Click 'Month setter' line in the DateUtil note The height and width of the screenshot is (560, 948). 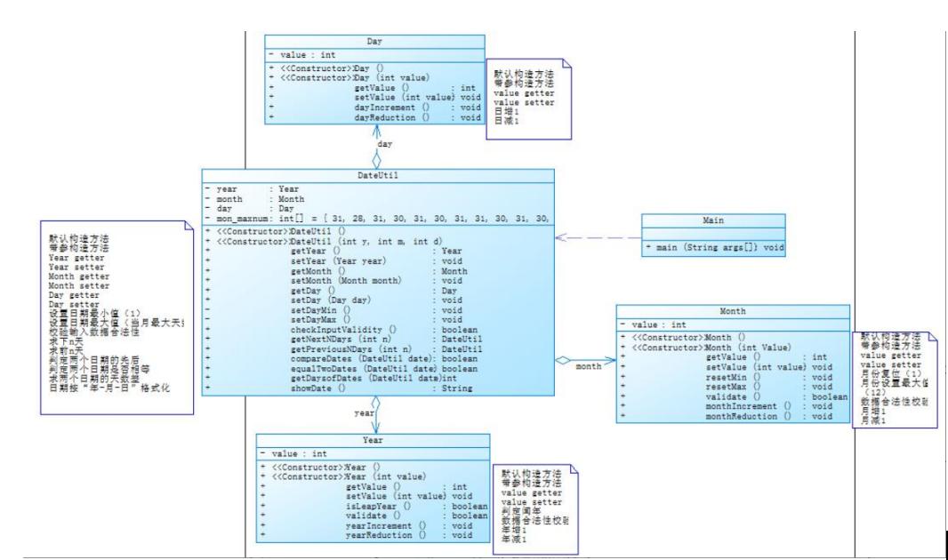[x=79, y=285]
